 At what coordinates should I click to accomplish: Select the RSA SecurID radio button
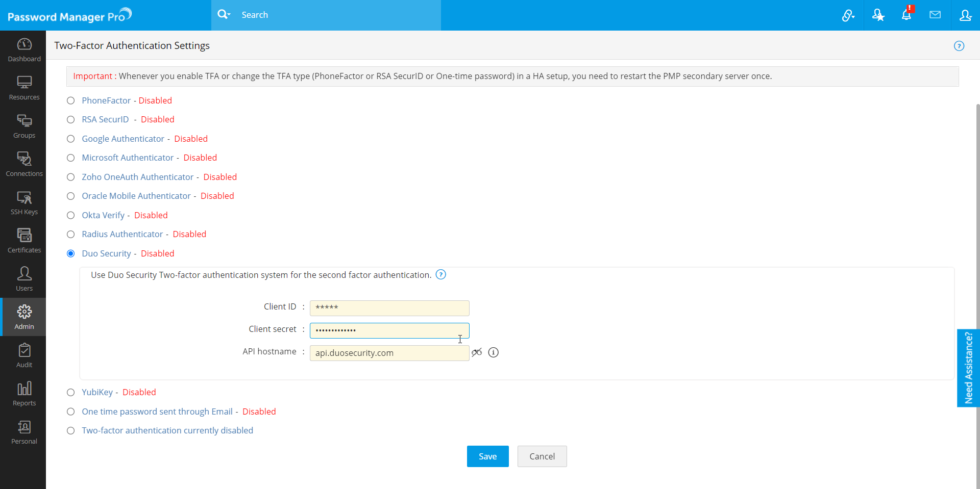tap(71, 120)
